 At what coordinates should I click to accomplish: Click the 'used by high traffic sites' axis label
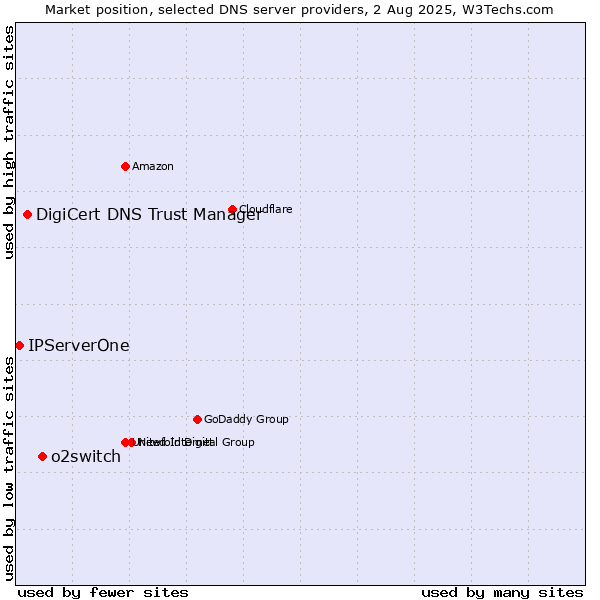pos(8,142)
